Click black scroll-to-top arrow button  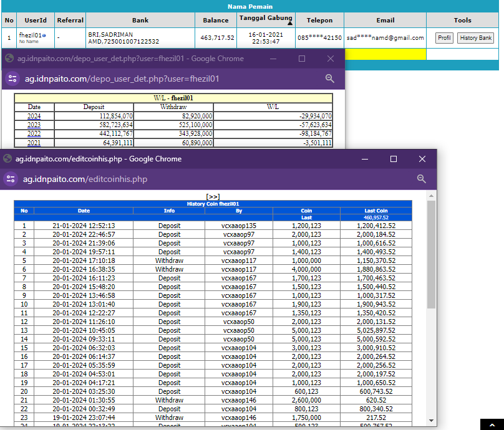(x=492, y=424)
